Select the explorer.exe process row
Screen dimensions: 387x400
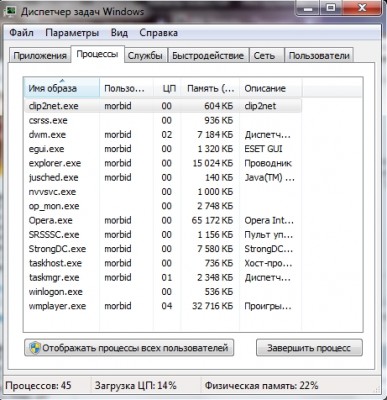pos(163,163)
